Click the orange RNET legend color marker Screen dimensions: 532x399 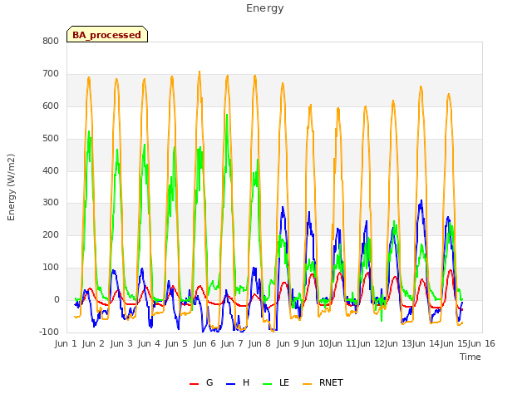(307, 384)
